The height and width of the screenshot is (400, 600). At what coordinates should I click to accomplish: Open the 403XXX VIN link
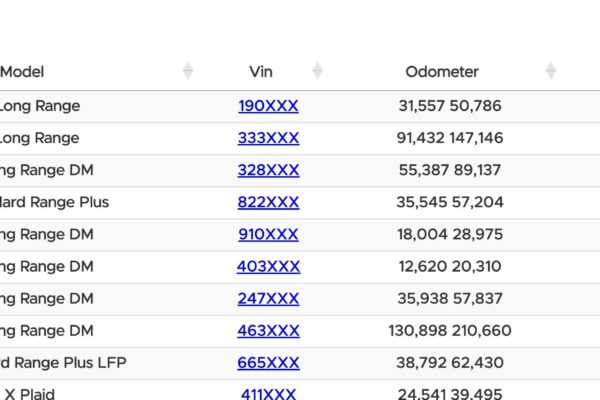click(x=268, y=266)
